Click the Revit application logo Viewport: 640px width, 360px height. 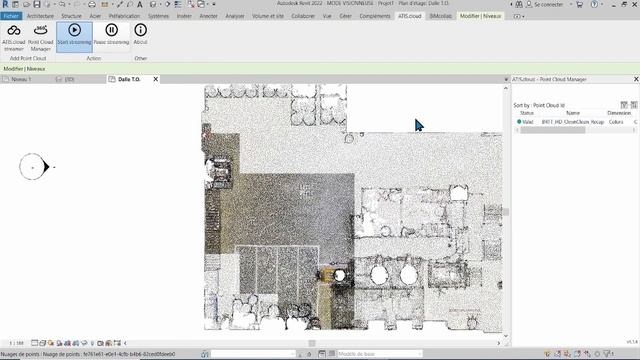point(5,4)
